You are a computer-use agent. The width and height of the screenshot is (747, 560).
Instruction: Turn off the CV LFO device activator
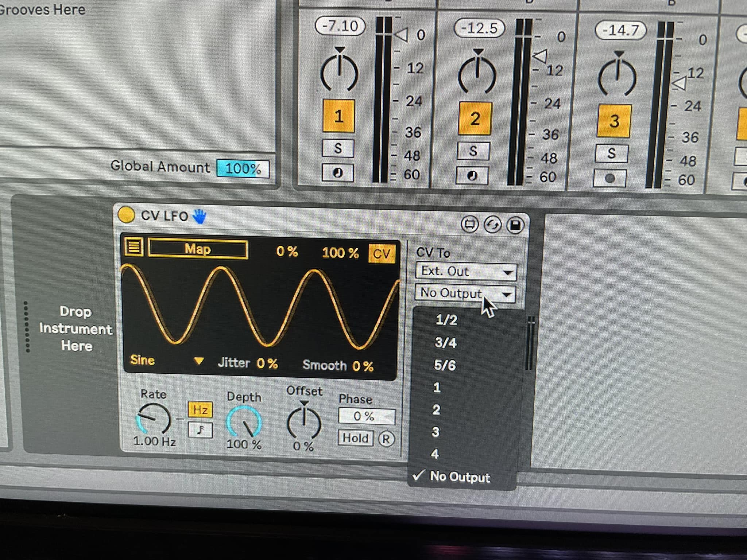(126, 215)
